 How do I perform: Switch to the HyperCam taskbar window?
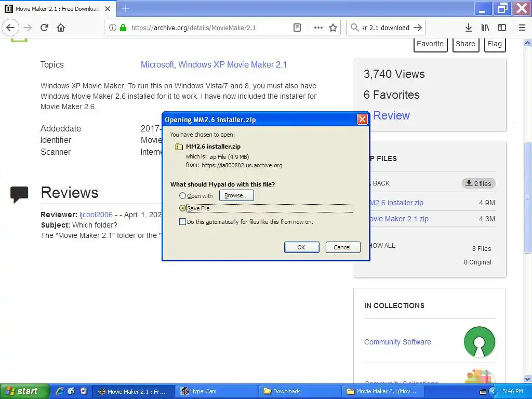click(x=216, y=391)
